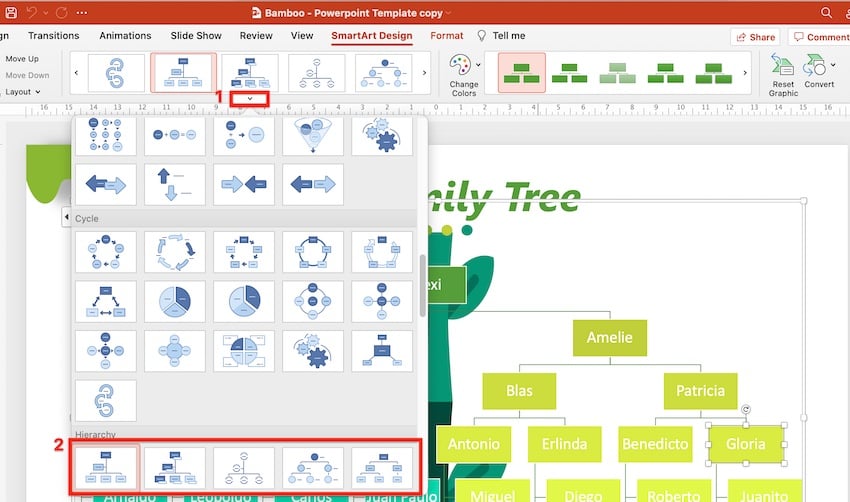Image resolution: width=850 pixels, height=502 pixels.
Task: Click the Gloria box in the family tree
Action: [x=746, y=443]
